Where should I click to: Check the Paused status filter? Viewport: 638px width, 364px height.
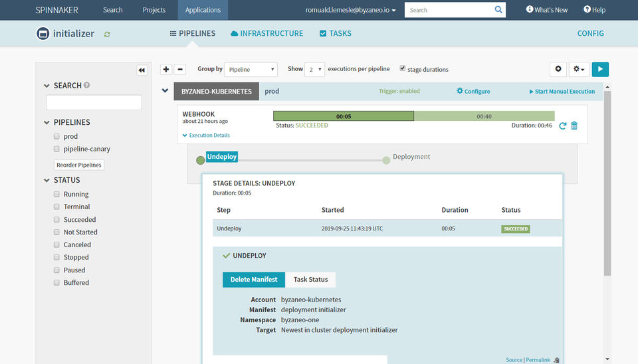(56, 270)
